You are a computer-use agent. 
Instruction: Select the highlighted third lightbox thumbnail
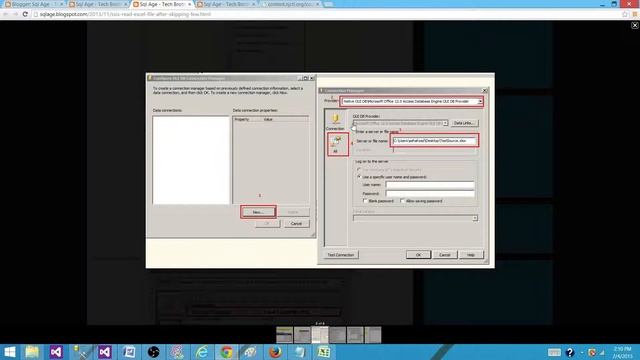320,335
